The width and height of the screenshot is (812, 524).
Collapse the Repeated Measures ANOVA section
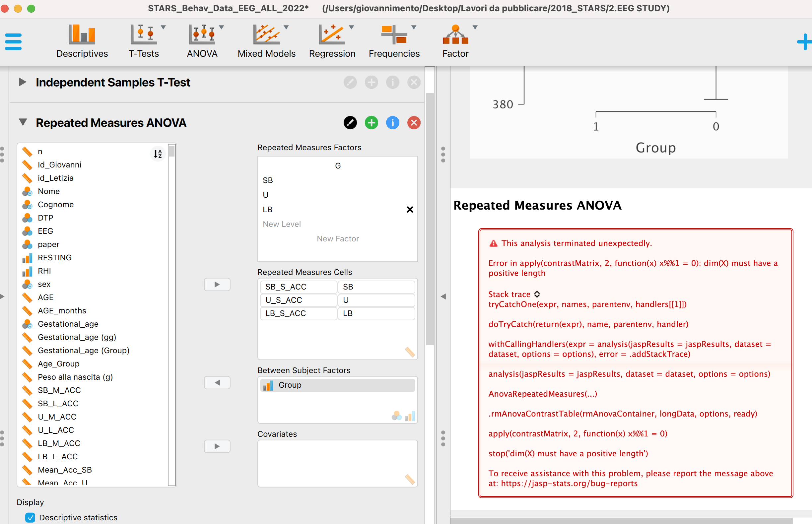[x=23, y=123]
